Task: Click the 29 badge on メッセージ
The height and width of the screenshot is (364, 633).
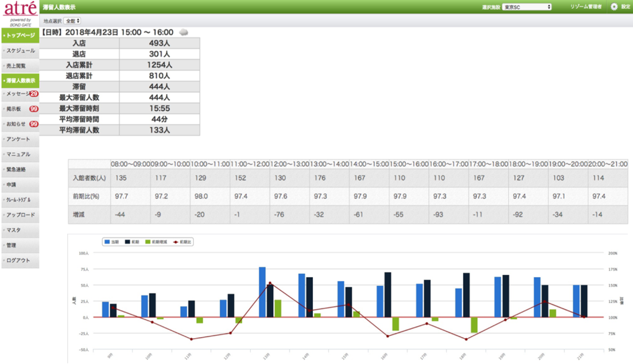Action: pos(34,93)
